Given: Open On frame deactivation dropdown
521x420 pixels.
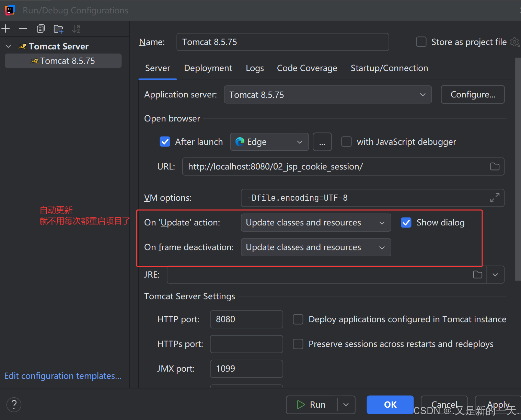Looking at the screenshot, I should tap(316, 247).
